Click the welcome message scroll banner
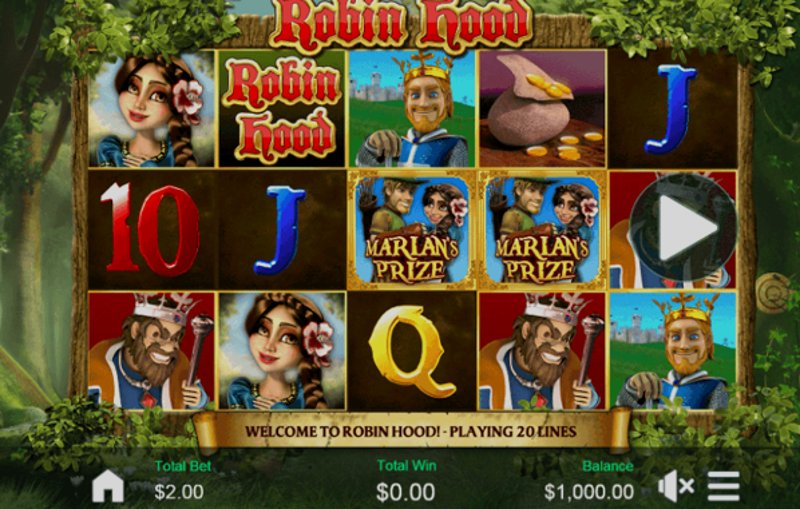This screenshot has height=509, width=800. 411,431
